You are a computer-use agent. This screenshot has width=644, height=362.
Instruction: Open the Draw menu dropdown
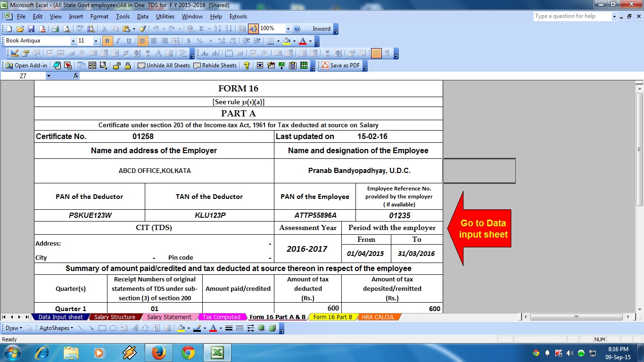click(14, 328)
